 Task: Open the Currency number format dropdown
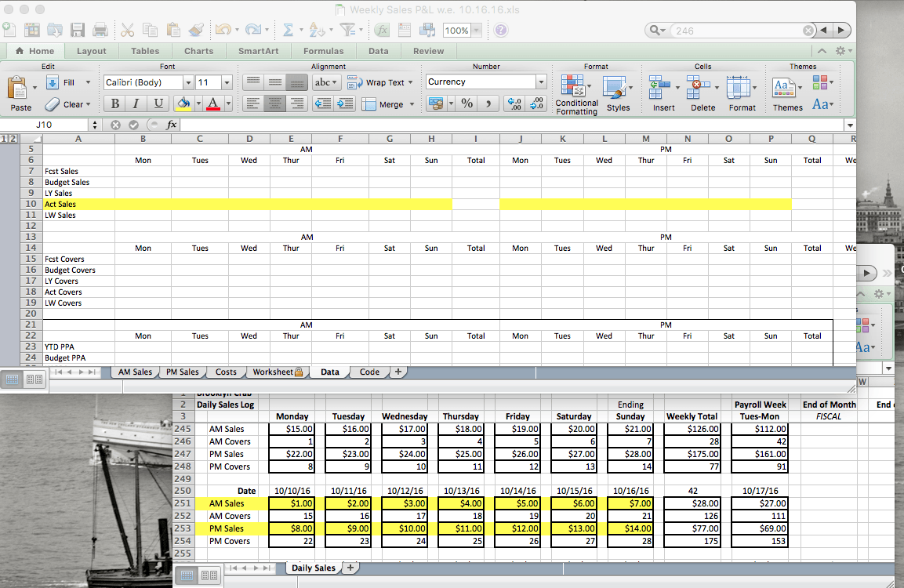541,82
